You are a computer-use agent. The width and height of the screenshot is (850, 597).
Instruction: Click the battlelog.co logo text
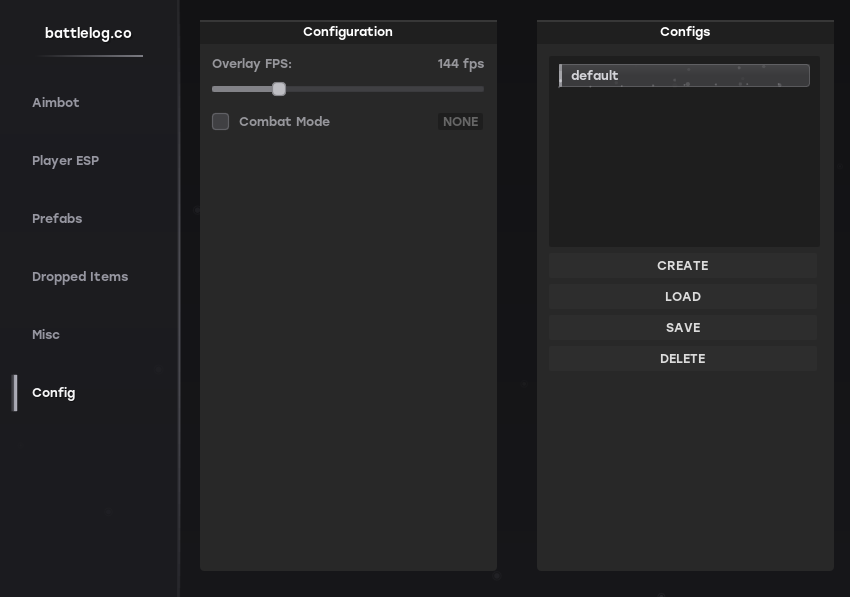(x=90, y=32)
